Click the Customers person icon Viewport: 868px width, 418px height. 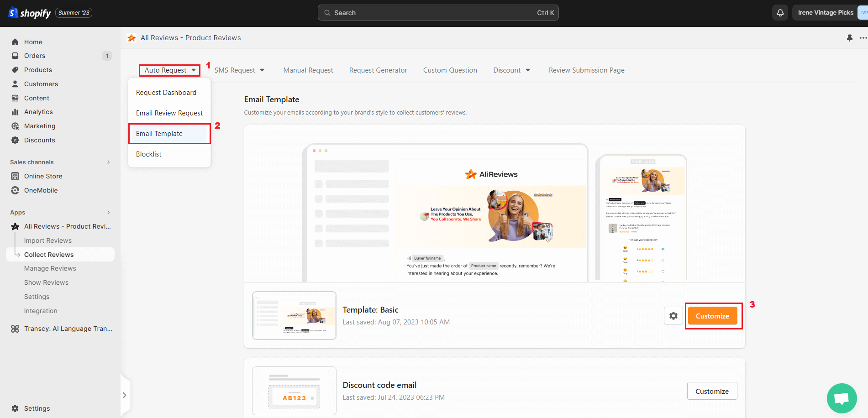click(x=15, y=84)
